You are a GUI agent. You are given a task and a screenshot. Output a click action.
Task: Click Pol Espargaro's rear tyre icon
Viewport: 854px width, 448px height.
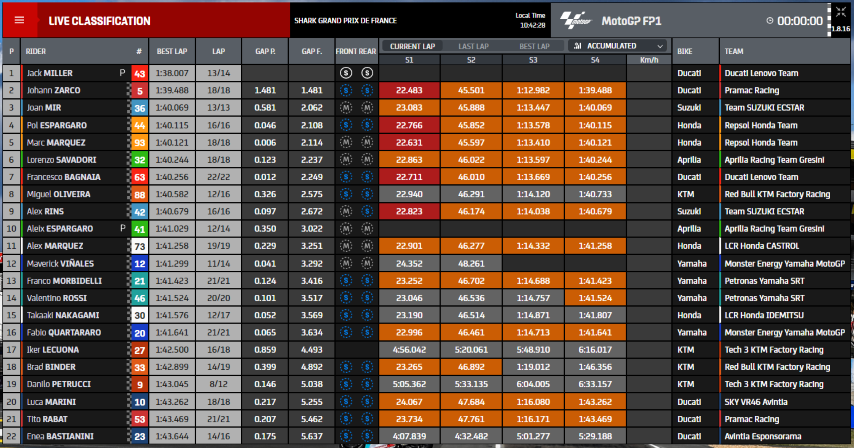coord(367,125)
